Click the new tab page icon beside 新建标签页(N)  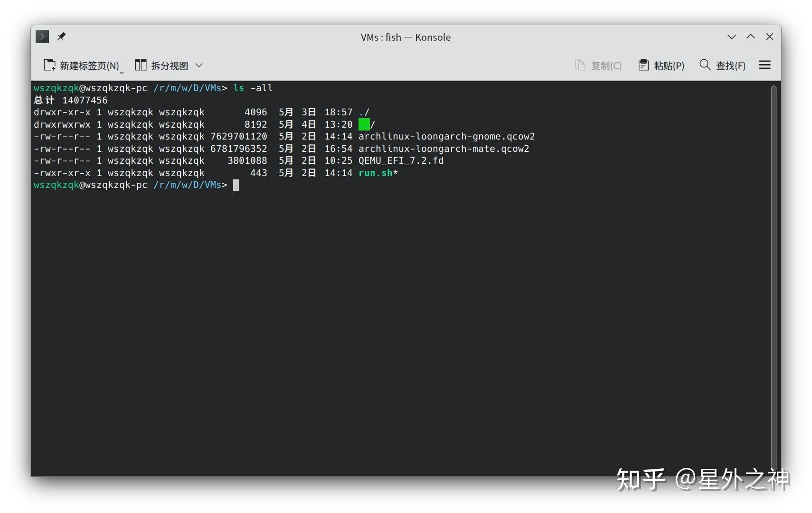(x=49, y=65)
